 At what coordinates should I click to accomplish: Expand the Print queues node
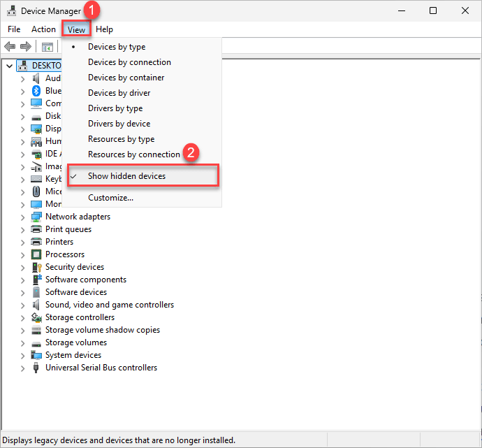(x=23, y=229)
